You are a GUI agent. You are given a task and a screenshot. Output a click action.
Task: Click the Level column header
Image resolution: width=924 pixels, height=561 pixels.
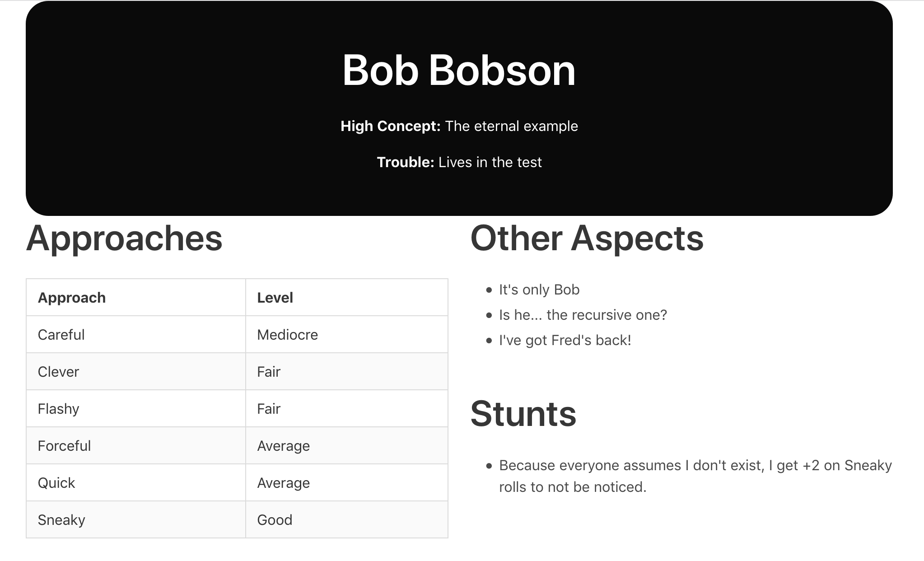[x=275, y=298]
